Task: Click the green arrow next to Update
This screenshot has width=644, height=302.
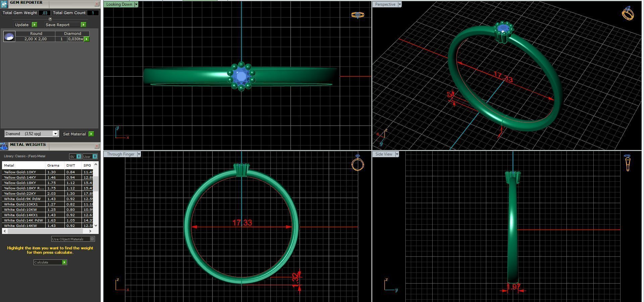Action: pos(34,24)
